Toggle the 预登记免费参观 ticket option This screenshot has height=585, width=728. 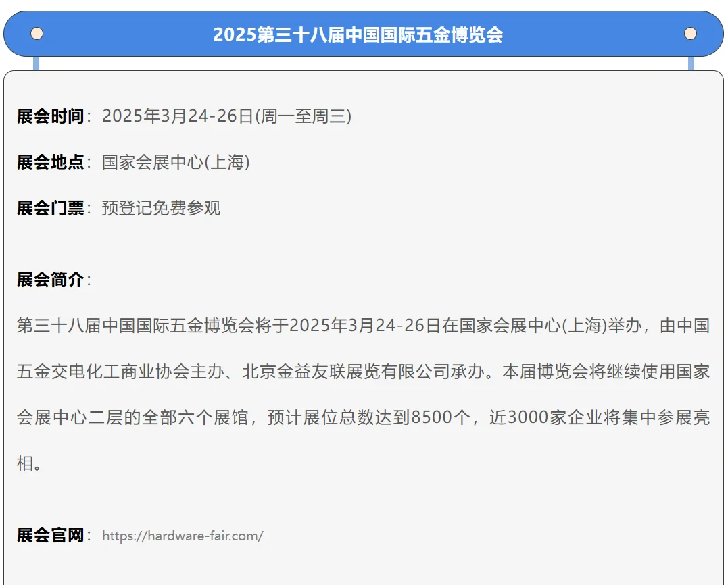[x=160, y=208]
